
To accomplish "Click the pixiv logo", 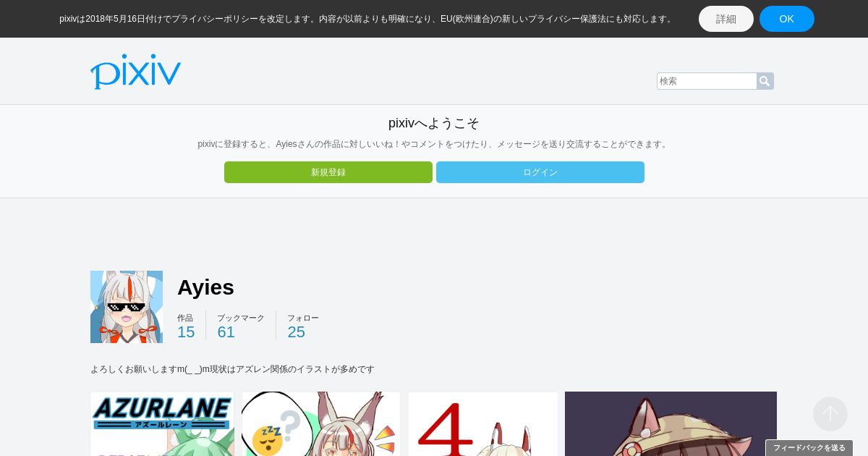I will pos(135,72).
